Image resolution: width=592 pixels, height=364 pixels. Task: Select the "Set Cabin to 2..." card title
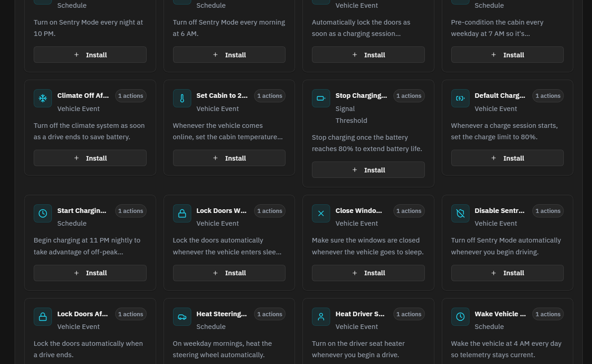click(x=222, y=96)
